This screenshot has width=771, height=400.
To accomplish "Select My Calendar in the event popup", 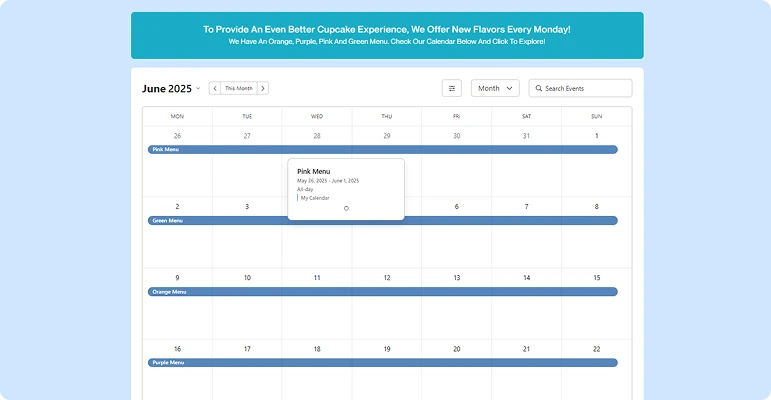I will [315, 198].
